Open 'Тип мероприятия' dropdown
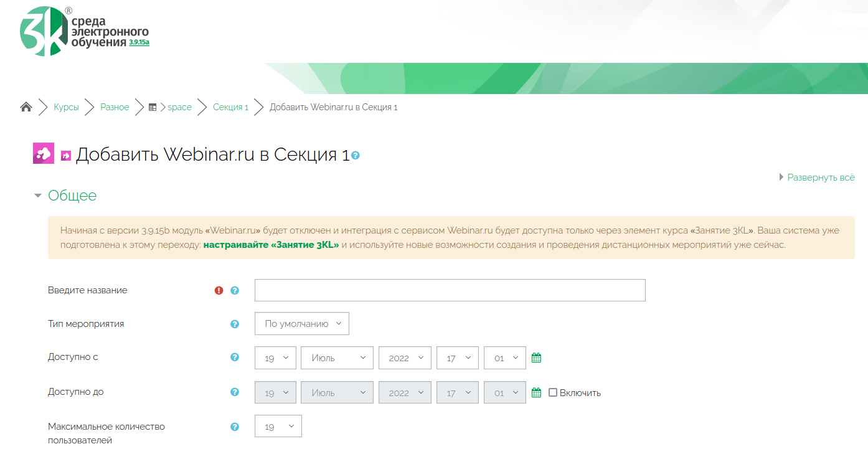This screenshot has width=868, height=454. coord(302,324)
